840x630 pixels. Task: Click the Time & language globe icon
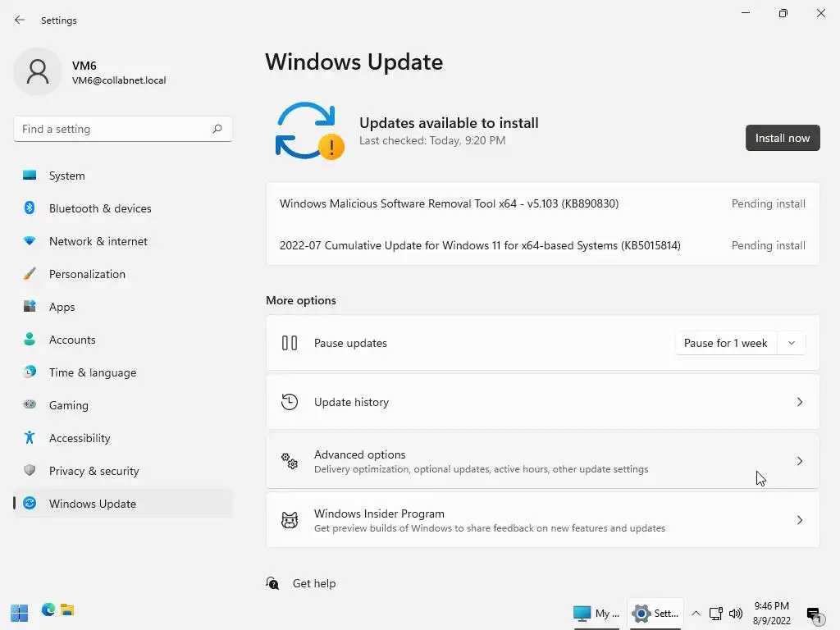pyautogui.click(x=30, y=372)
